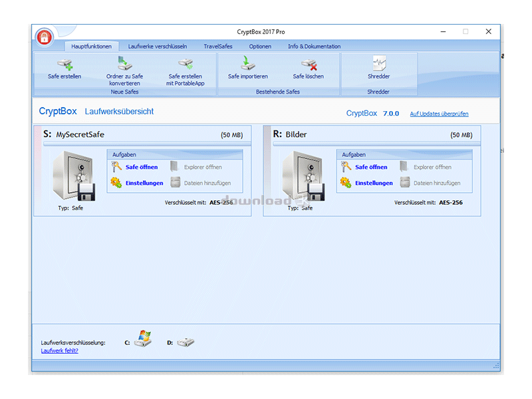Close the CryptBox 2017 Pro window
532x399 pixels.
[488, 31]
